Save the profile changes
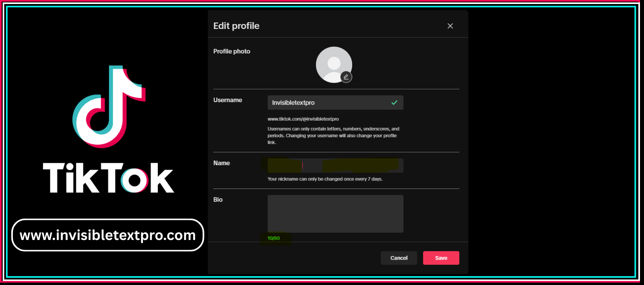The height and width of the screenshot is (285, 644). tap(441, 258)
